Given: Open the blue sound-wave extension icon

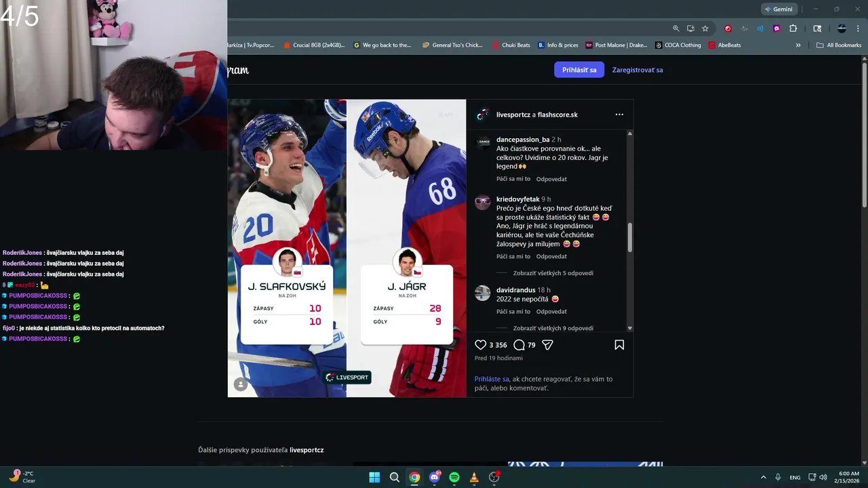Looking at the screenshot, I should pyautogui.click(x=760, y=28).
